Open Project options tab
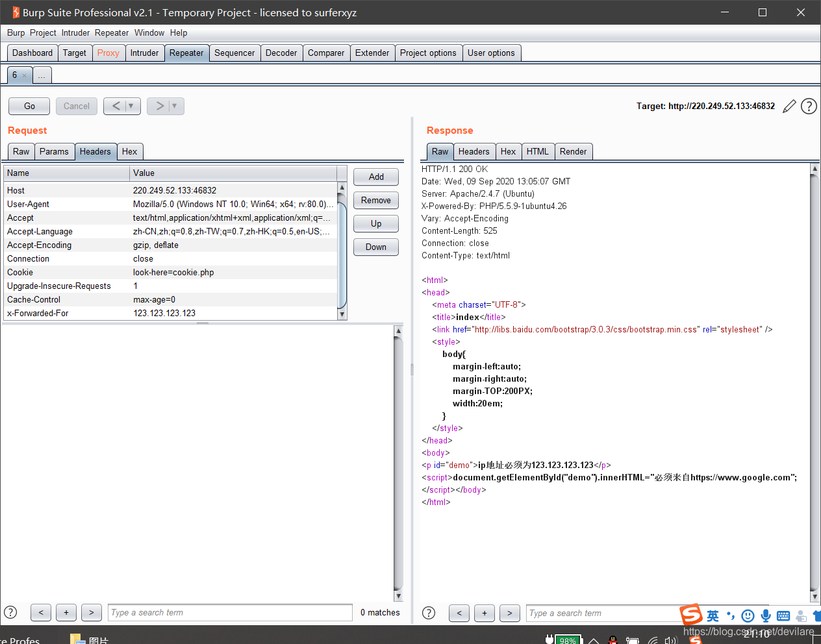 pos(428,53)
